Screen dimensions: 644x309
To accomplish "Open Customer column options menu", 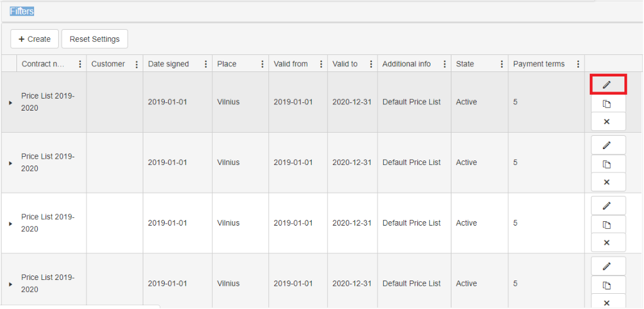I will (136, 64).
